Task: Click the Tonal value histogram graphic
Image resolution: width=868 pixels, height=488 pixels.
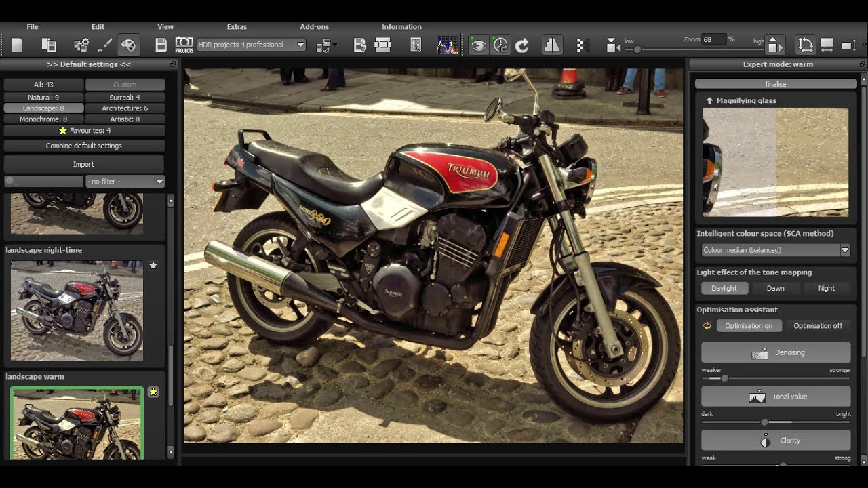Action: coord(757,396)
